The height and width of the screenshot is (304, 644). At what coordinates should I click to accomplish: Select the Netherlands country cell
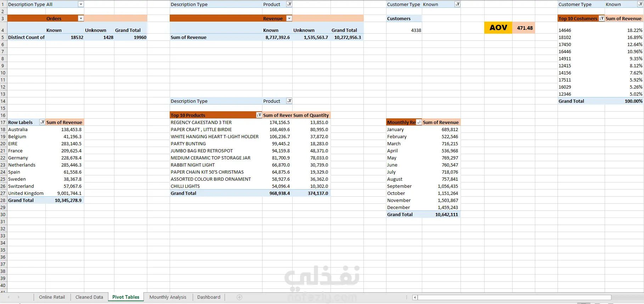27,165
